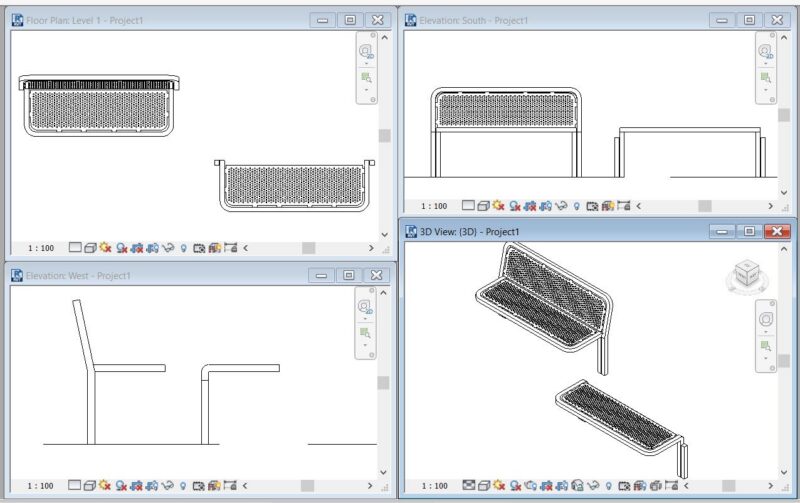This screenshot has width=800, height=503.
Task: Open Visual Style options in Floor Plan view
Action: click(90, 248)
